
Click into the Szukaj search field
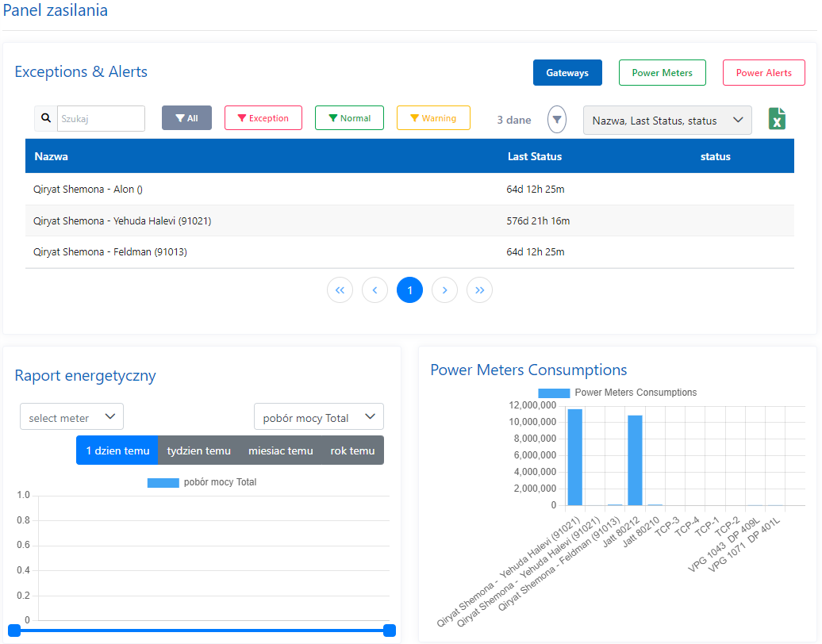pos(100,118)
